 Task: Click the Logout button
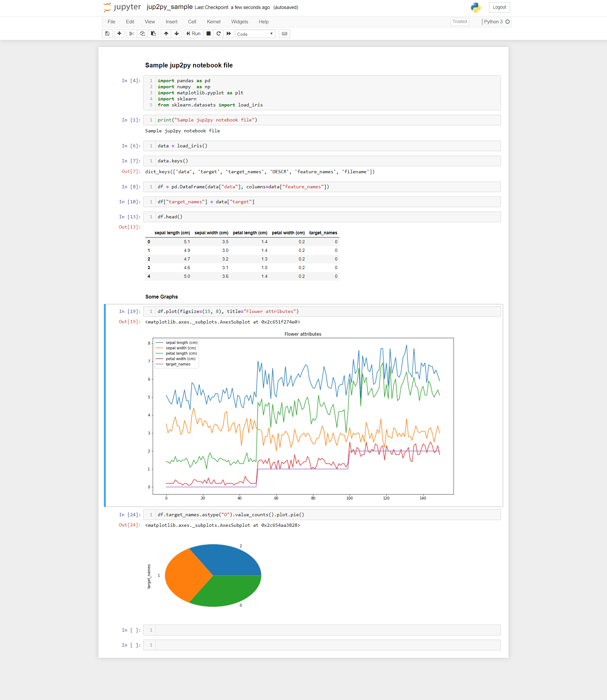[499, 7]
